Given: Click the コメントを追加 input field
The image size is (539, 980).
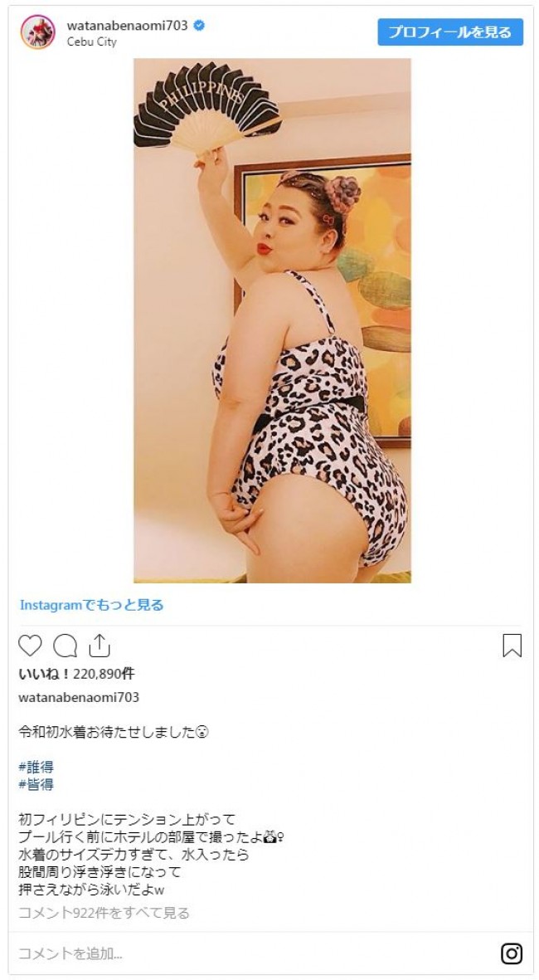Looking at the screenshot, I should pos(250,953).
